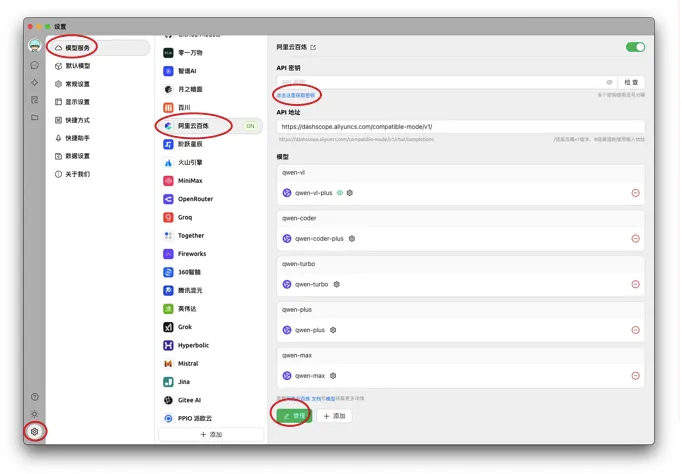Screen dimensions: 682x474
Task: Open the chat assistant icon in sidebar
Action: (x=35, y=65)
